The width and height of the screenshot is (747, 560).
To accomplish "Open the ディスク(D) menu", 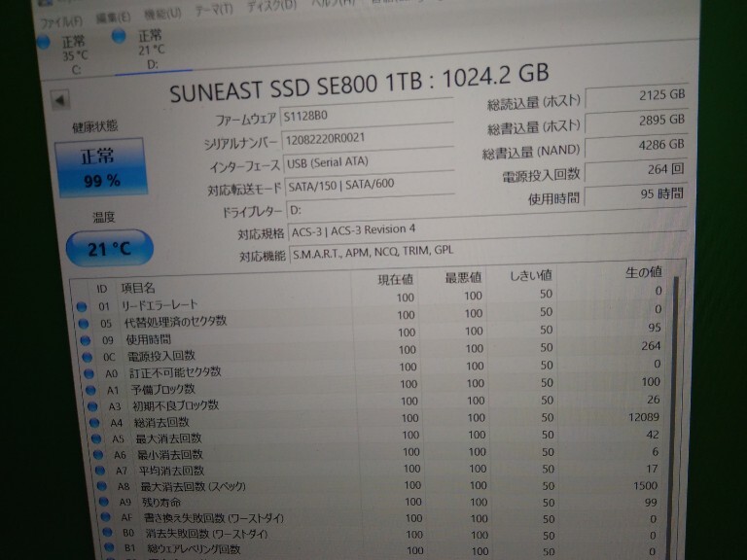I will [x=271, y=6].
